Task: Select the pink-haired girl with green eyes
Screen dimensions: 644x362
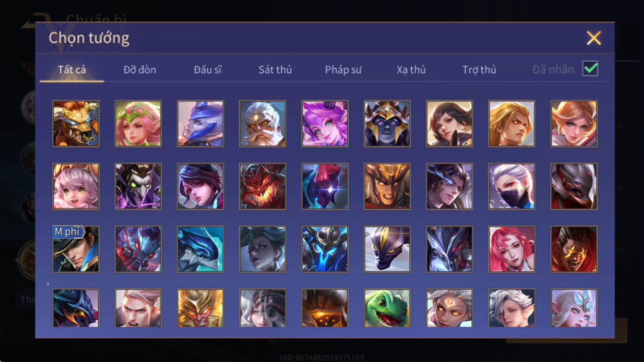Action: point(76,186)
